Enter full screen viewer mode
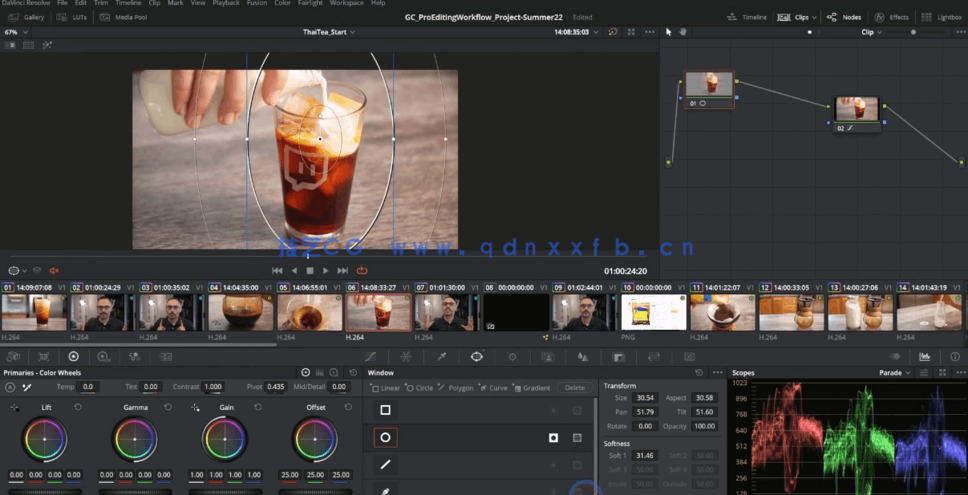The image size is (968, 495). 631,32
